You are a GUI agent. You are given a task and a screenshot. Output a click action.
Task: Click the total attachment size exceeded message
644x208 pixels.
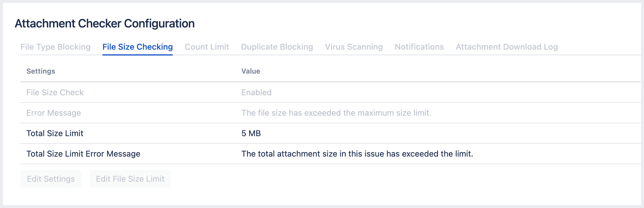[357, 154]
